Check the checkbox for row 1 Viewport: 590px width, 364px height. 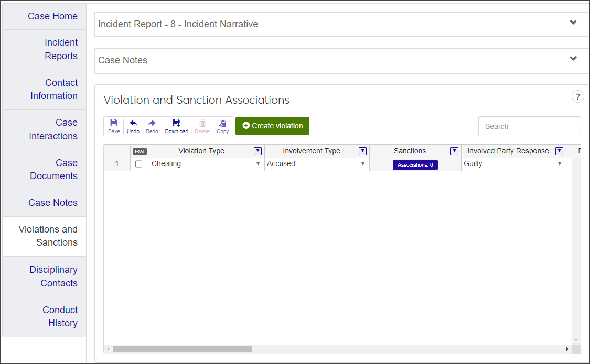(x=139, y=164)
